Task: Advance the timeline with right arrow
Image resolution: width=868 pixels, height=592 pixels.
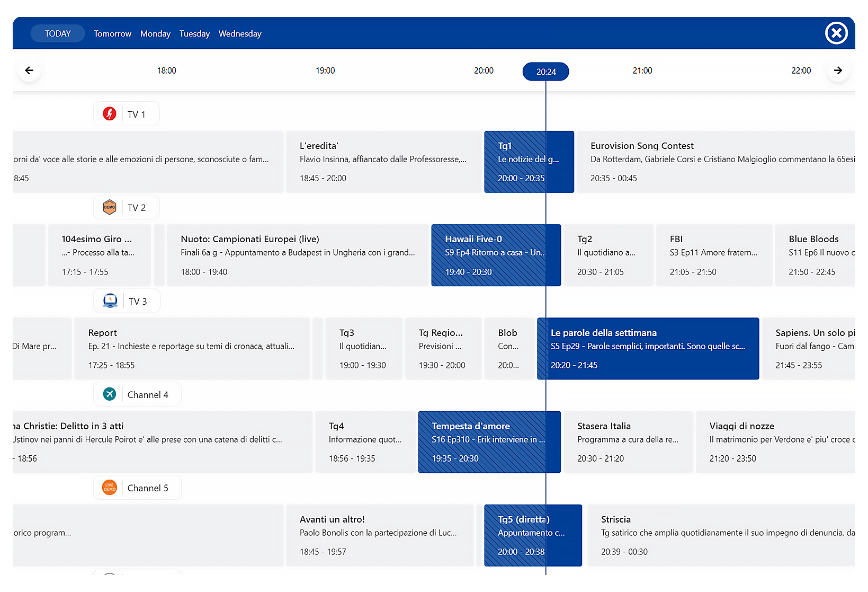Action: pos(838,70)
